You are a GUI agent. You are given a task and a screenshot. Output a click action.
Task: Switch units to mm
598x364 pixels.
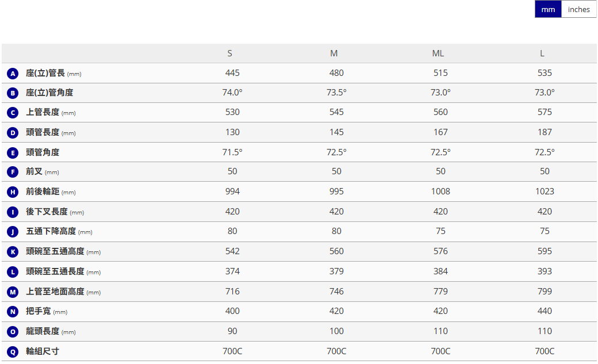tap(548, 9)
